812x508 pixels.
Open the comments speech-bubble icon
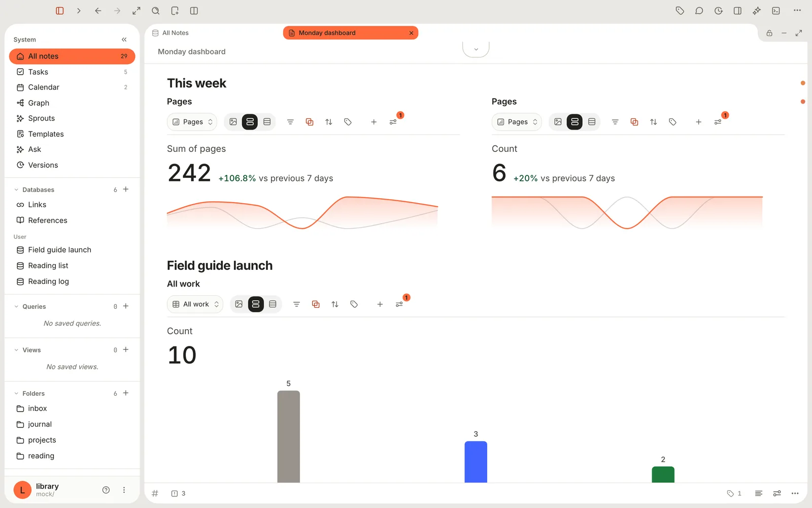[x=699, y=11]
